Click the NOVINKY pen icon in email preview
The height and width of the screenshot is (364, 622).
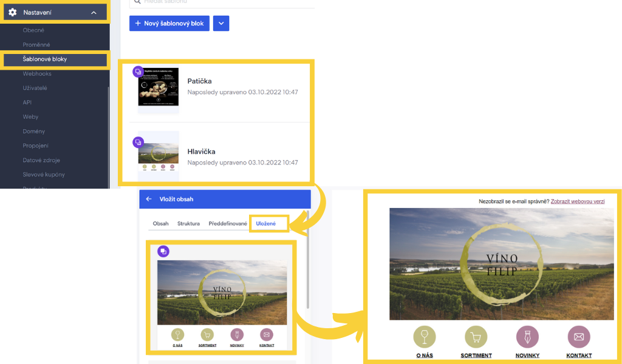coord(527,337)
